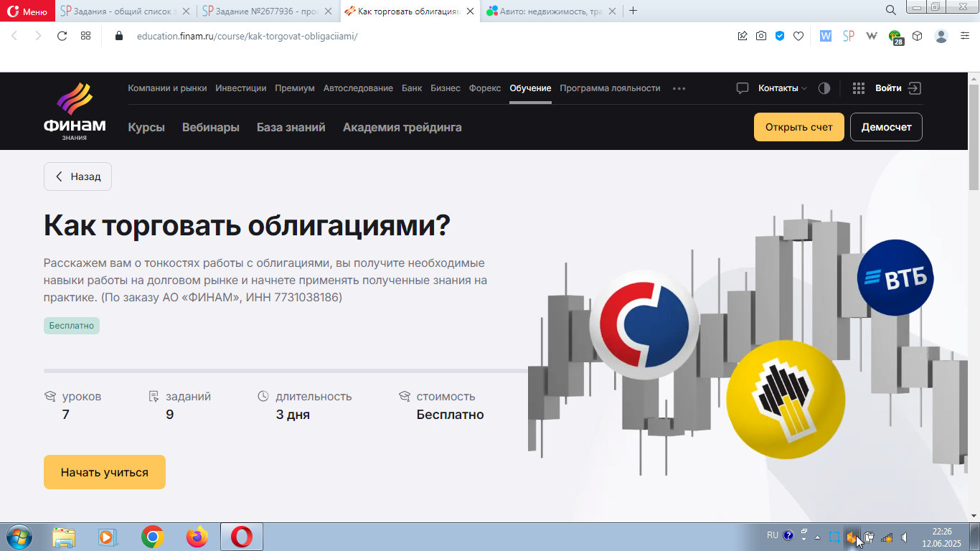980x551 pixels.
Task: Click the pinboard edit icon in address bar
Action: click(743, 36)
